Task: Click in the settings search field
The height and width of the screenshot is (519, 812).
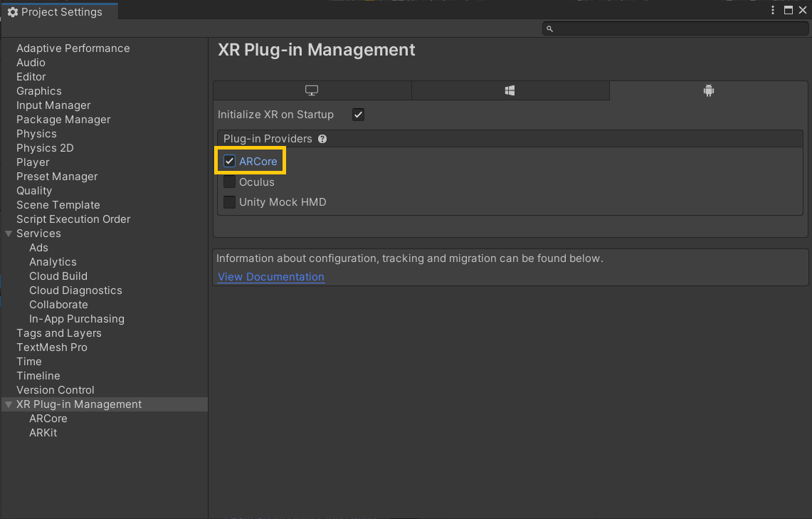Action: point(675,29)
